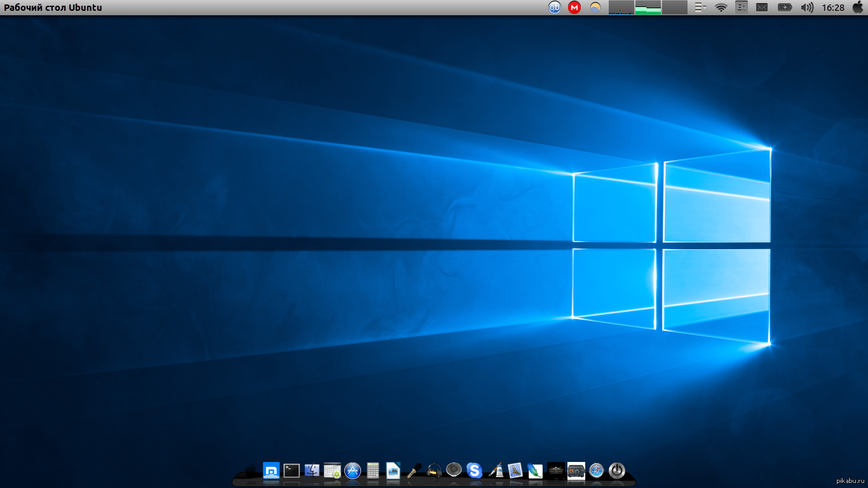Open the qBittorrent tray icon
This screenshot has width=868, height=488.
(555, 8)
